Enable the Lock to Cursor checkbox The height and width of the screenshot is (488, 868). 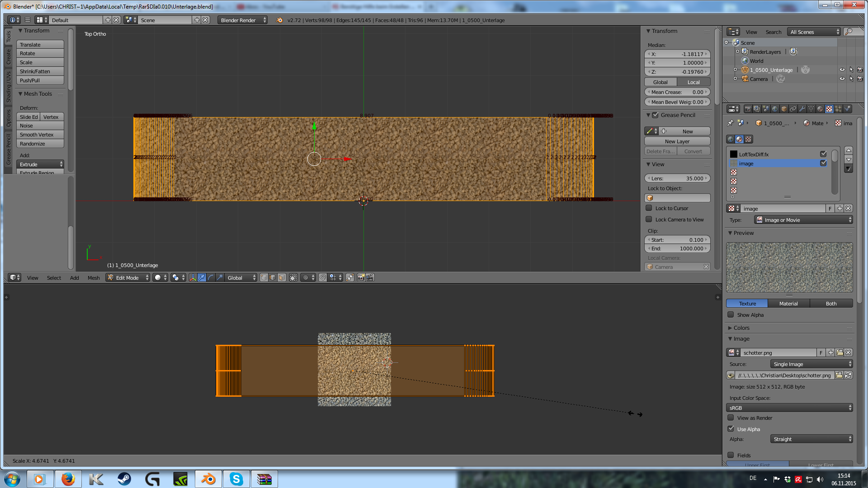[x=649, y=208]
